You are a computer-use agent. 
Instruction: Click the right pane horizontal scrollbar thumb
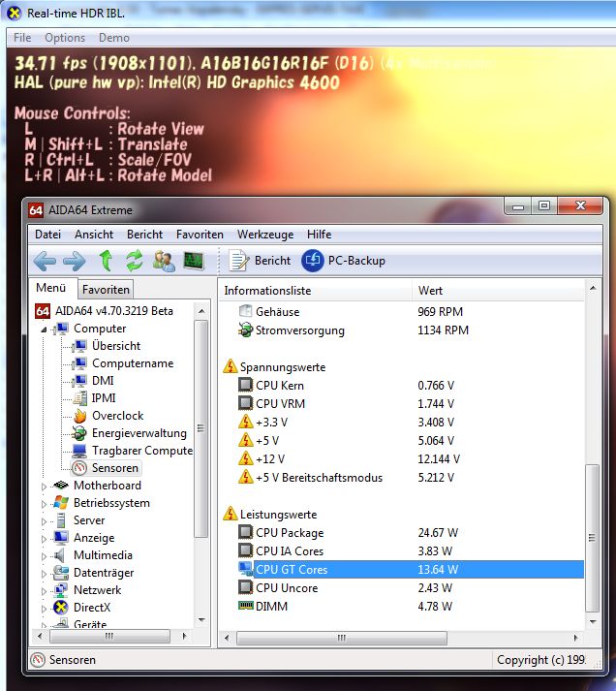(x=342, y=638)
